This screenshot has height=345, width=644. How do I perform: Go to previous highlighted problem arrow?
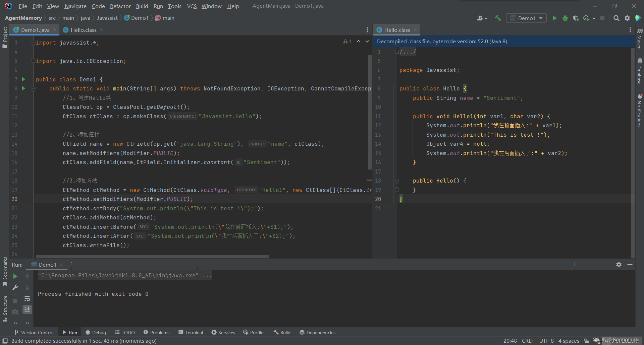(x=359, y=41)
